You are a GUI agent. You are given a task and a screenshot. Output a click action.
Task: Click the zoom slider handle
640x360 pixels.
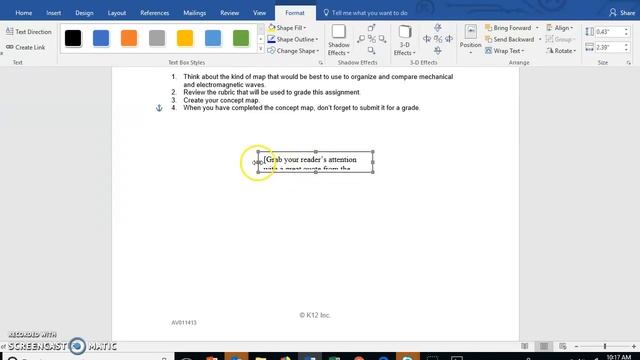(605, 346)
